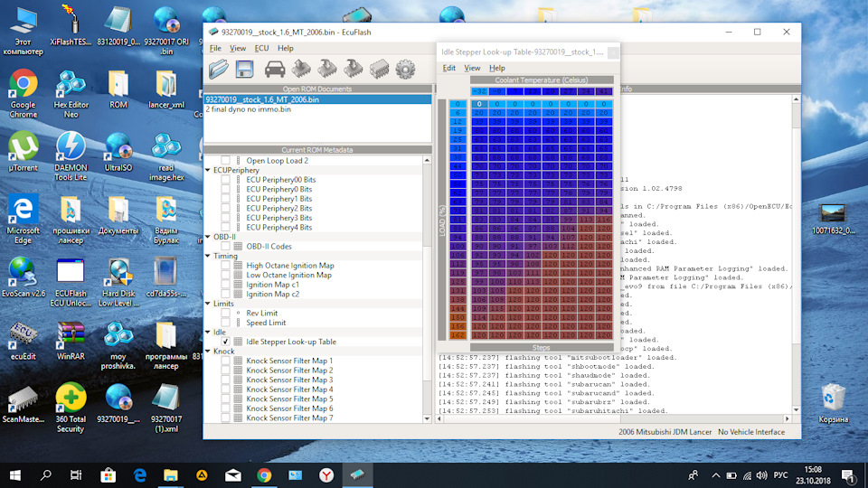Open File menu in EcuFlash

215,48
